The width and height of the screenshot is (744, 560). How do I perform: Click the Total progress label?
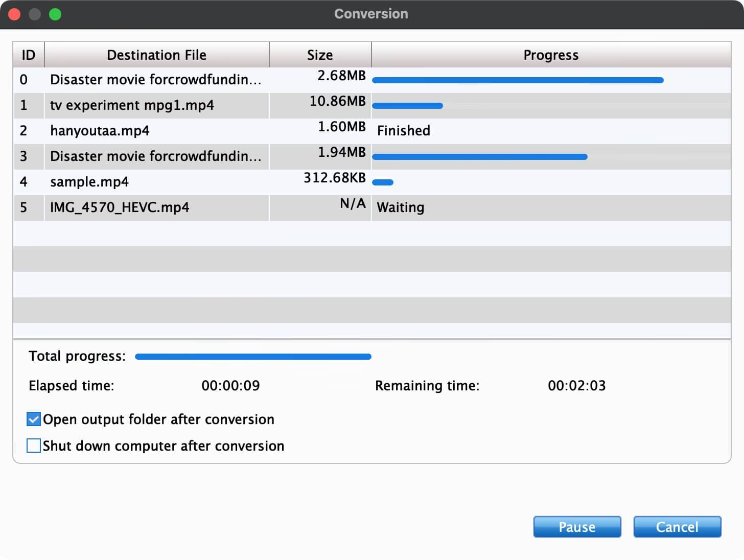(x=77, y=356)
